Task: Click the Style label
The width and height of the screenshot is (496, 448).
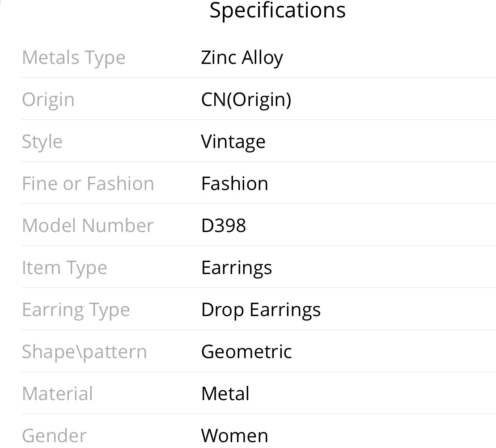Action: [x=42, y=142]
